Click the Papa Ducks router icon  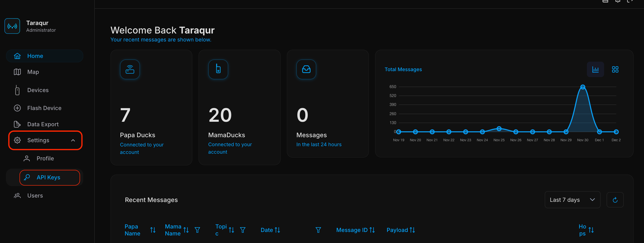130,69
